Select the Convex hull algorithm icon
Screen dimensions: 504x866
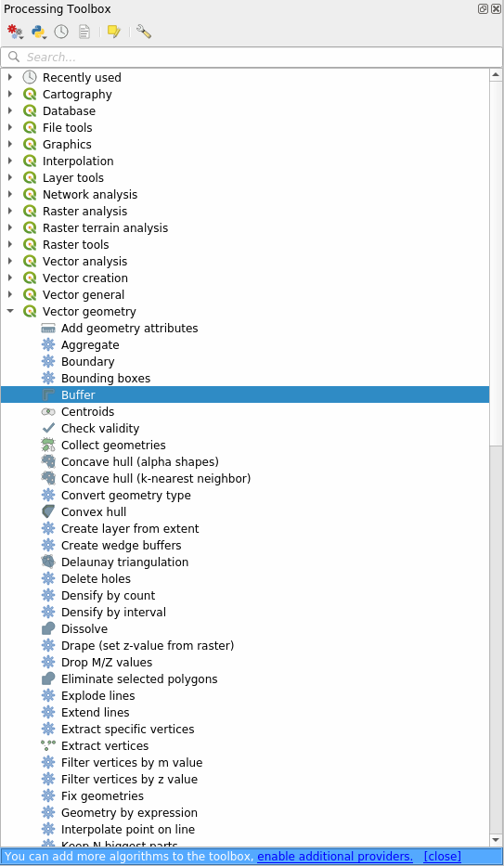(x=48, y=512)
